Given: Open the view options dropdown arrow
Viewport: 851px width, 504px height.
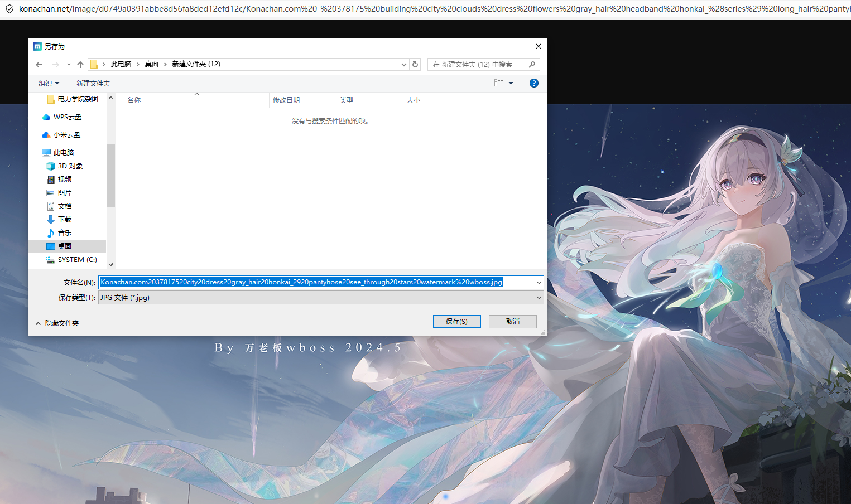Looking at the screenshot, I should point(511,83).
